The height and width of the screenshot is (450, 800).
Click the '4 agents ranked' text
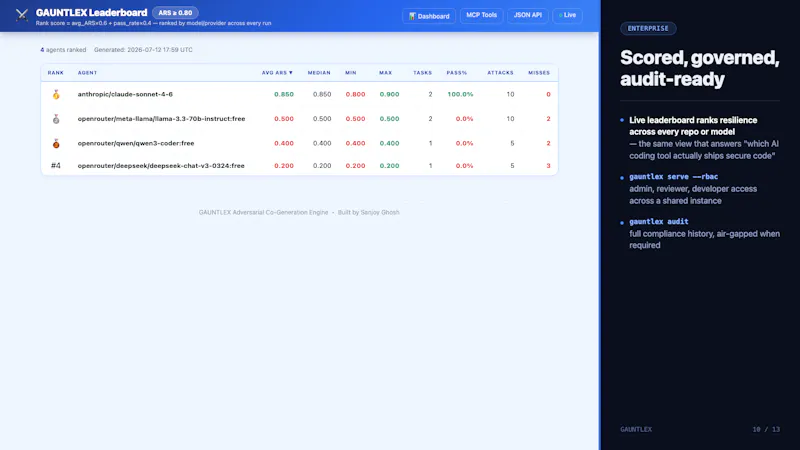click(x=63, y=50)
